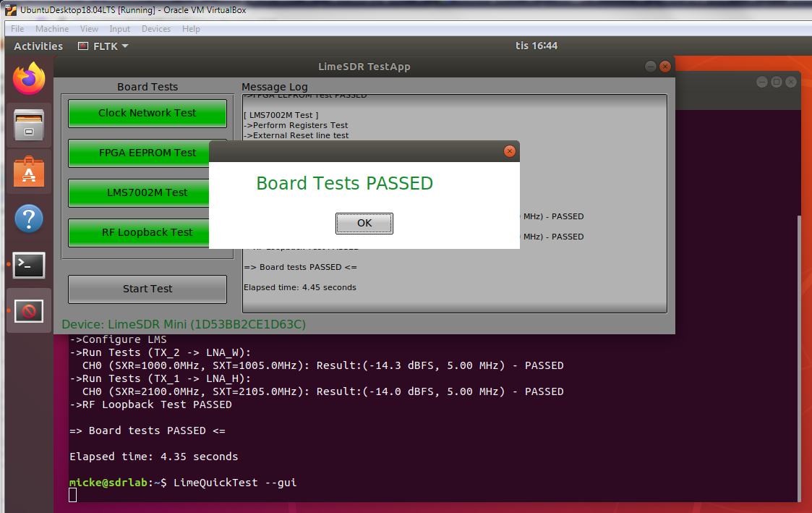Select the LimeSDR TestApp dock icon
The width and height of the screenshot is (812, 513).
[x=29, y=311]
